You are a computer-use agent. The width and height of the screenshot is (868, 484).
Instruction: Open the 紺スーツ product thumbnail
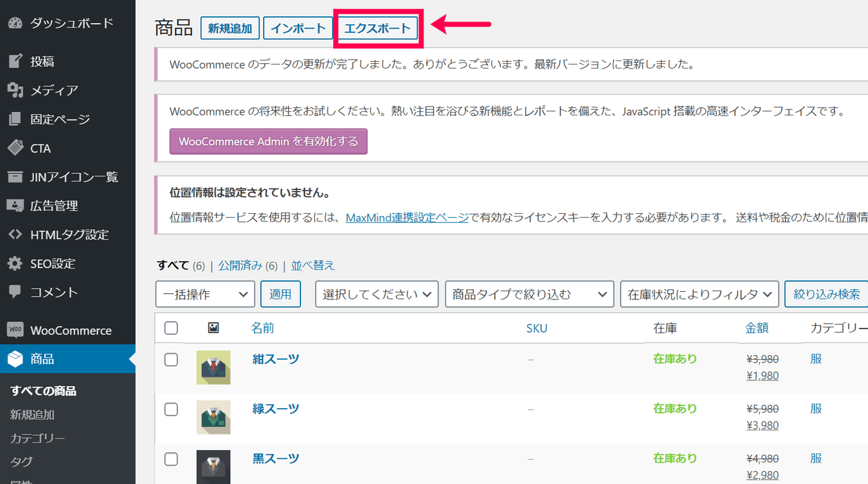point(214,367)
